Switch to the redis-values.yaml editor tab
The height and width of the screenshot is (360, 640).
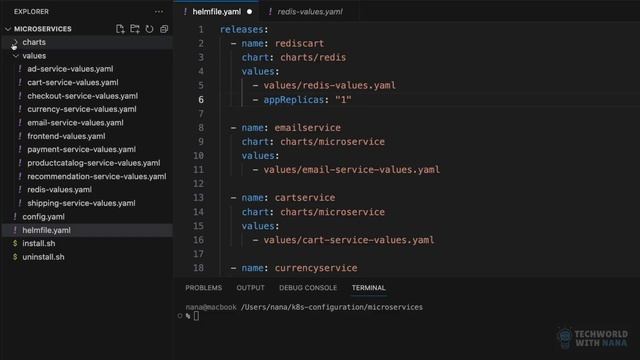310,12
